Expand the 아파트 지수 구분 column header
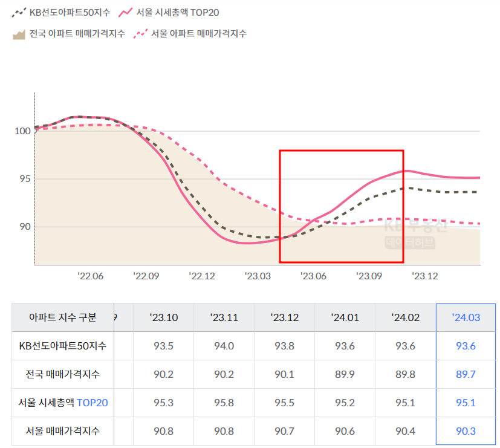The image size is (500, 448). pos(62,317)
